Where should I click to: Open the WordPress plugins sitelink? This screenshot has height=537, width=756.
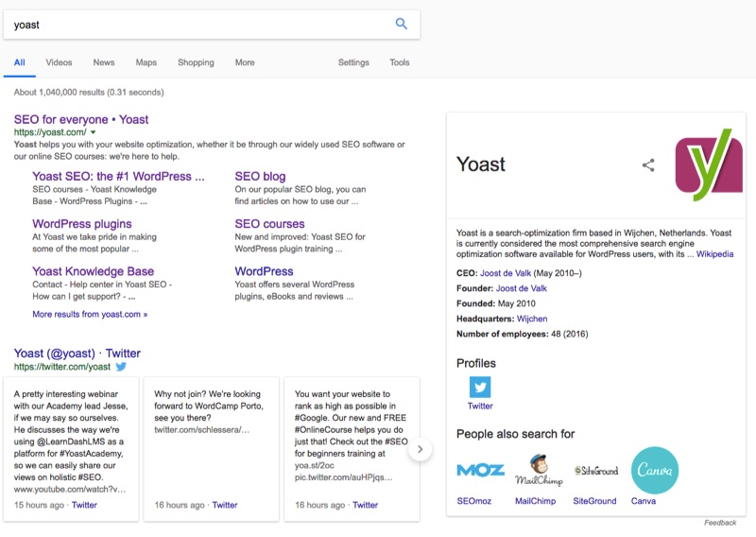pyautogui.click(x=82, y=224)
